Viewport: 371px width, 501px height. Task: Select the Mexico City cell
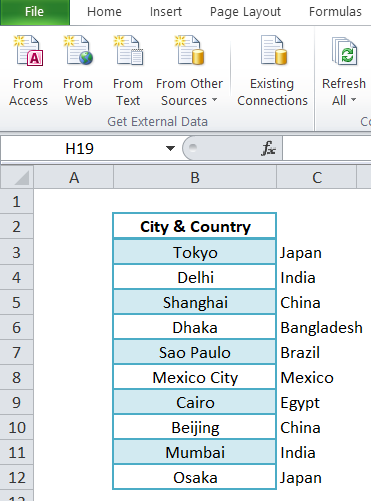tap(195, 377)
